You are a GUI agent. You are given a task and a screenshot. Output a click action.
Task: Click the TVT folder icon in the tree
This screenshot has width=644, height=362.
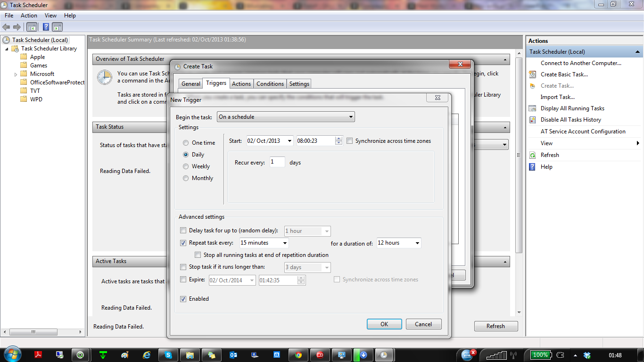point(24,91)
